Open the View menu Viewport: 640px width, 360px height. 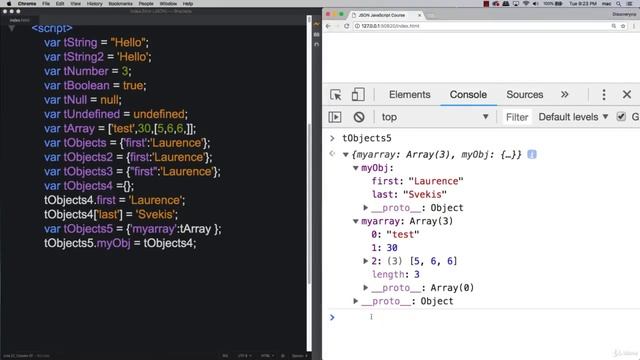76,4
